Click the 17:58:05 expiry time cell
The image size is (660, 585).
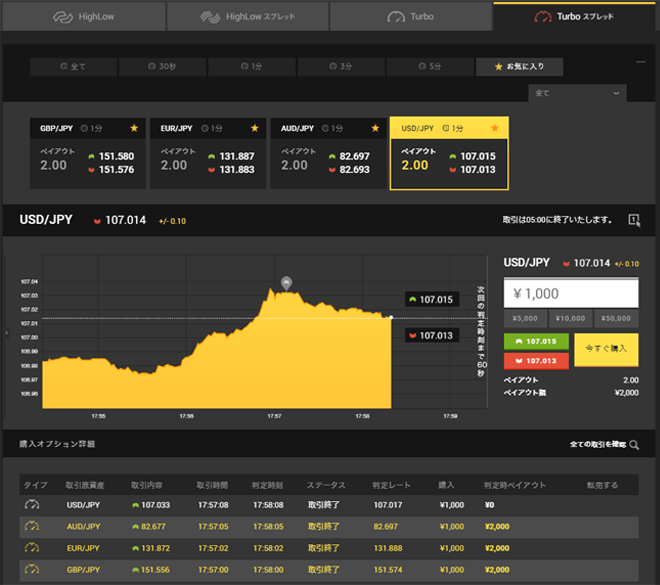coord(268,526)
